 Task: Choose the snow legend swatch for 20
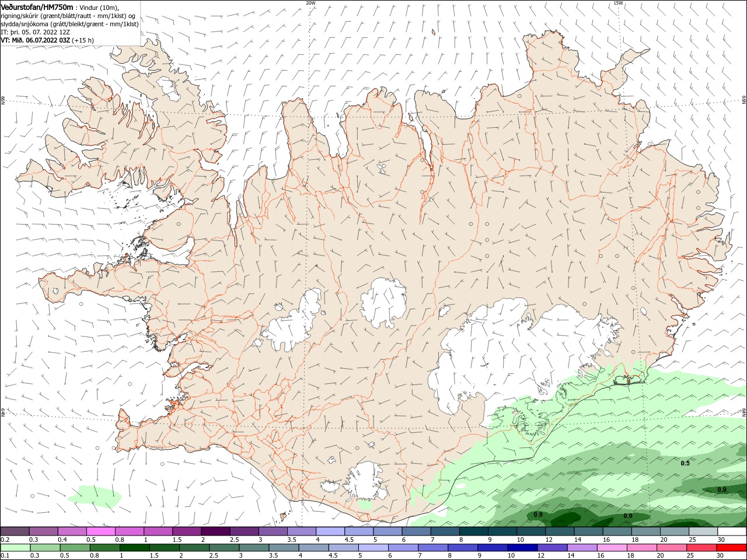[x=675, y=531]
